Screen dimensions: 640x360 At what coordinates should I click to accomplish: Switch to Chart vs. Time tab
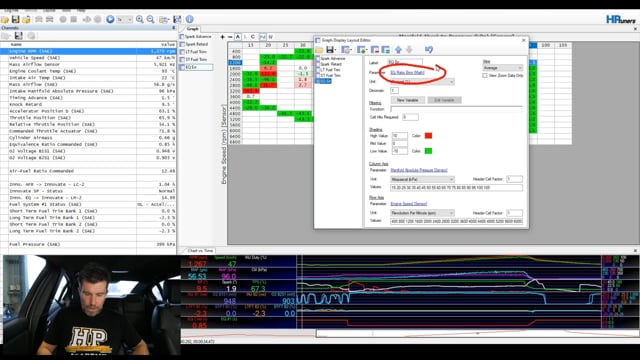pyautogui.click(x=200, y=251)
